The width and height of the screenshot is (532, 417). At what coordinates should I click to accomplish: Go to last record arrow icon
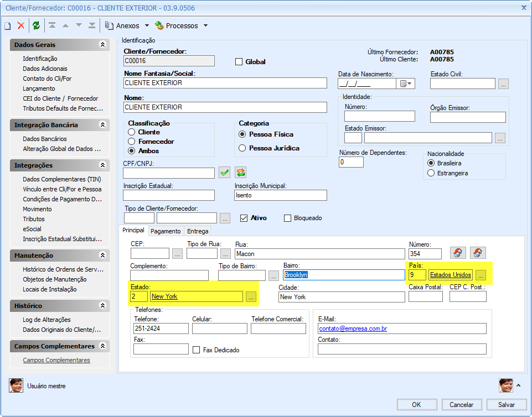(x=92, y=25)
